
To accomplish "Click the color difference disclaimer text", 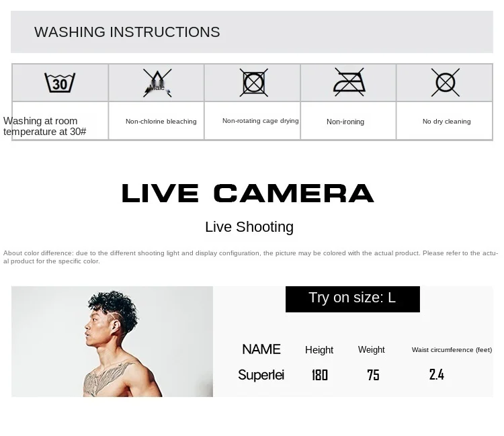I will pyautogui.click(x=251, y=257).
